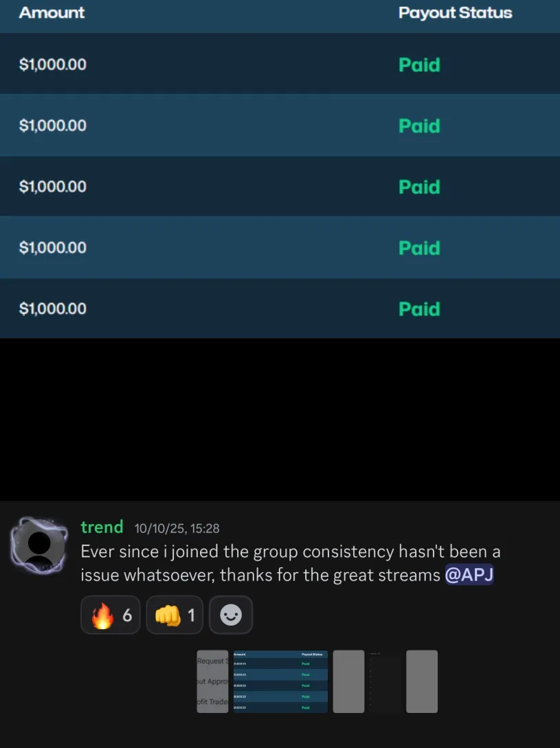This screenshot has width=560, height=748.
Task: Click the last row's Paid status
Action: coord(419,308)
